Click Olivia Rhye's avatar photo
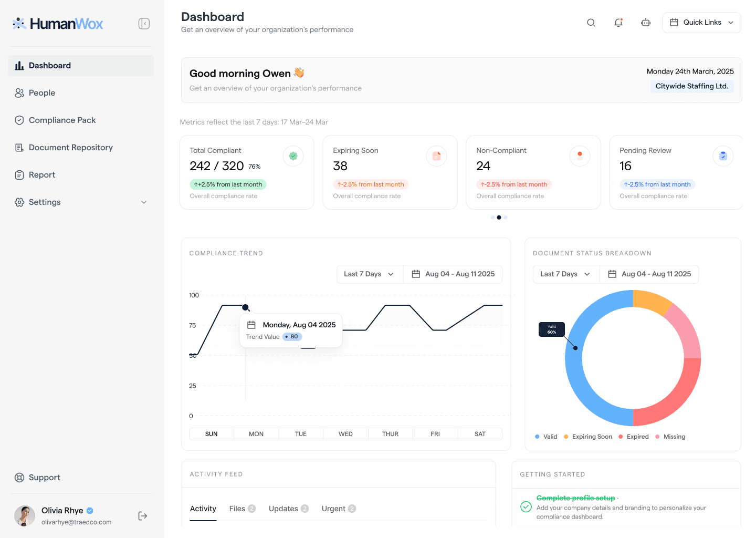756x538 pixels. (25, 516)
